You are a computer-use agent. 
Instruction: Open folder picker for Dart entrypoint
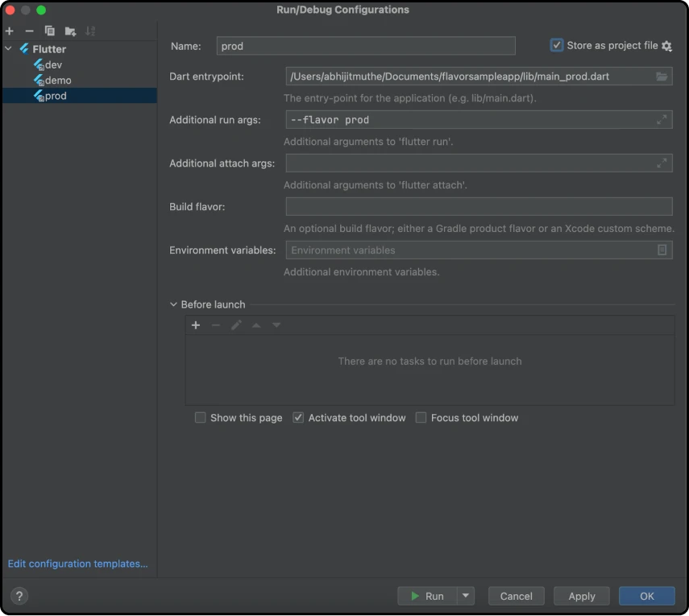click(662, 76)
